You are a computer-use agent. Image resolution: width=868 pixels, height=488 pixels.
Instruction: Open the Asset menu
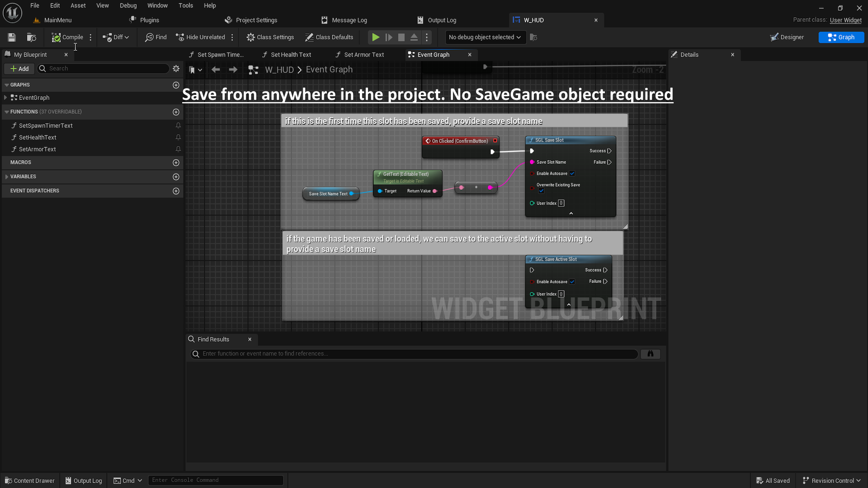coord(78,5)
